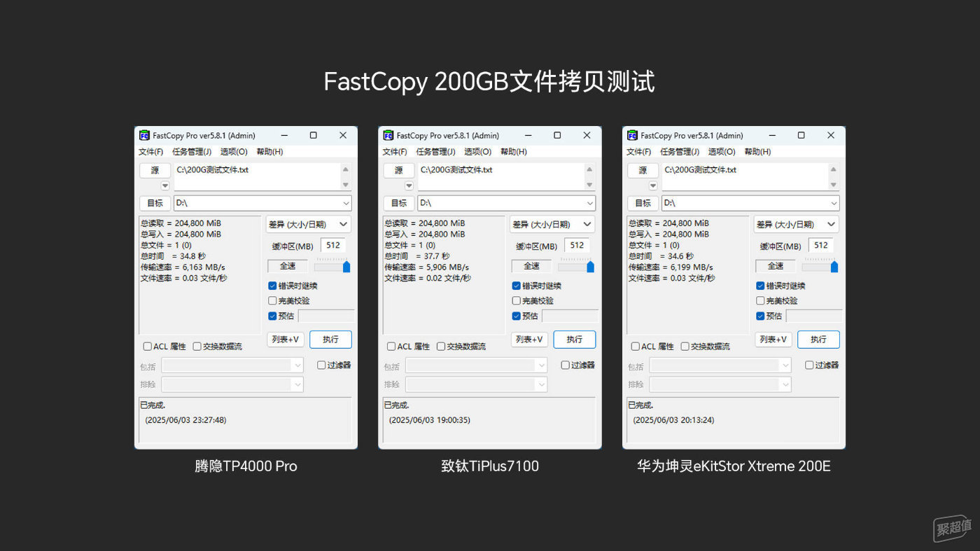Screen dimensions: 980x551
Task: Expand 包括 dropdown in TiPlus7100 window
Action: point(541,365)
